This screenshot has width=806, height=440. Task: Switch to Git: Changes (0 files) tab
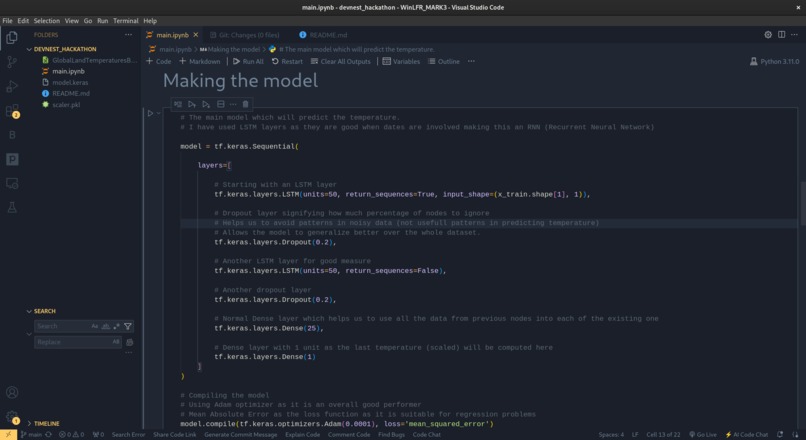pos(245,35)
